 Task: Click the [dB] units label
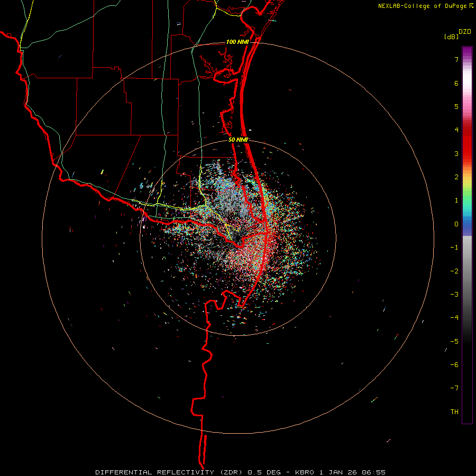coord(452,36)
